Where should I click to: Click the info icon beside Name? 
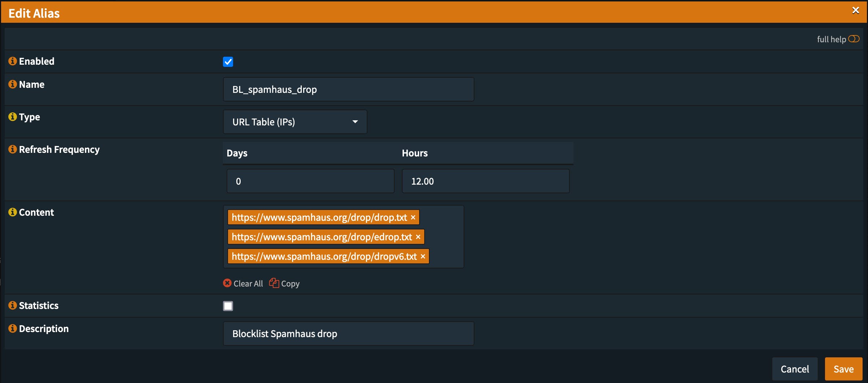coord(13,84)
